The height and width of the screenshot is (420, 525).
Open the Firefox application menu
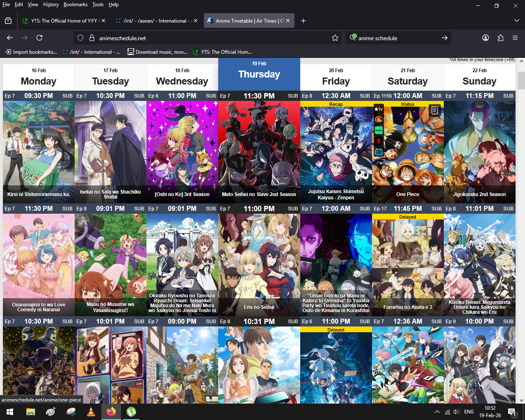515,38
